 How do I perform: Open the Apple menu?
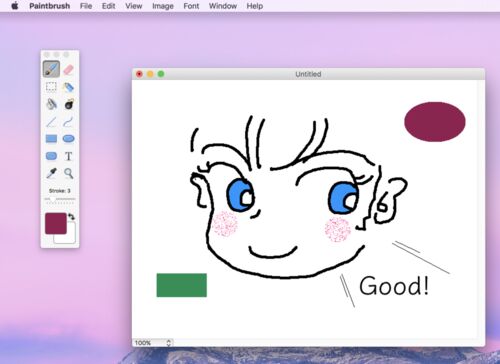tap(15, 6)
